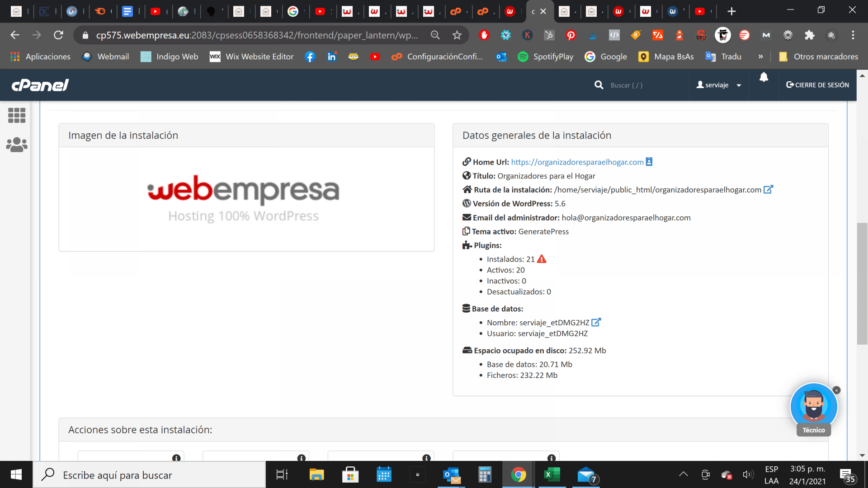Open the LinkedIn bookmark icon
This screenshot has height=488, width=868.
click(x=331, y=56)
